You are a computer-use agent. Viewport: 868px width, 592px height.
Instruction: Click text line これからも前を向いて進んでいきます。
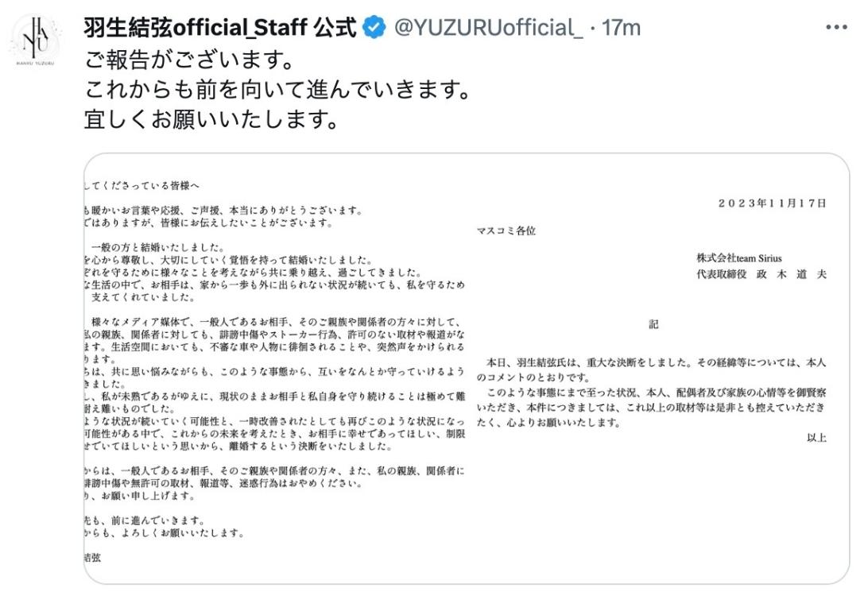coord(277,89)
